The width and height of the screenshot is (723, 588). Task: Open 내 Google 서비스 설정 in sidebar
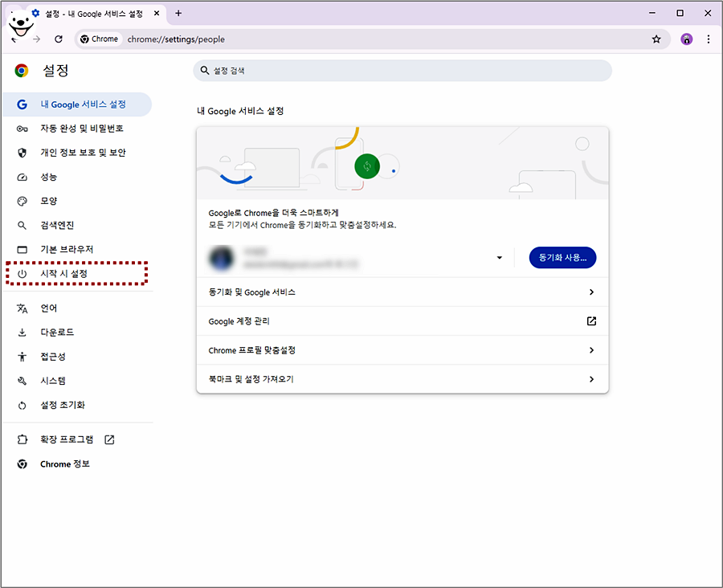pos(77,104)
